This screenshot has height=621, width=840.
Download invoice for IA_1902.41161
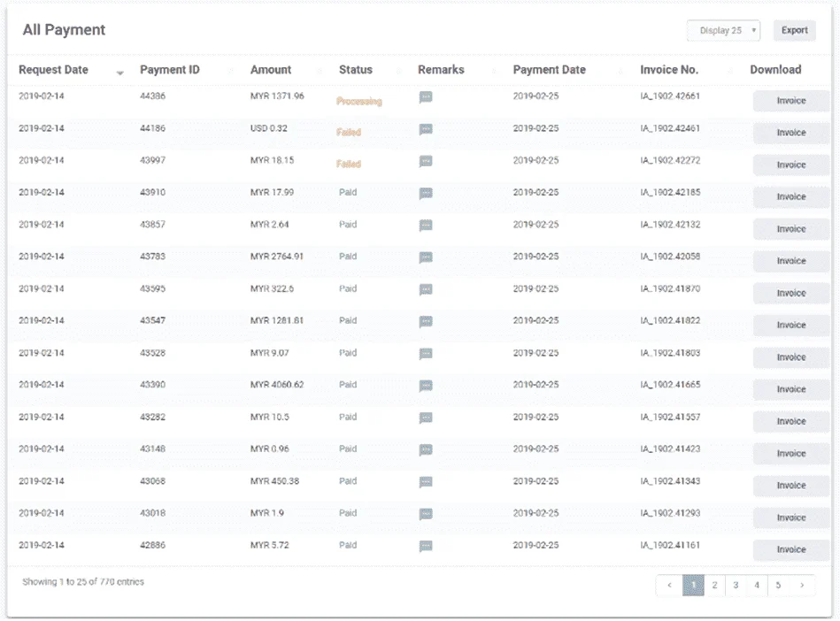point(790,550)
